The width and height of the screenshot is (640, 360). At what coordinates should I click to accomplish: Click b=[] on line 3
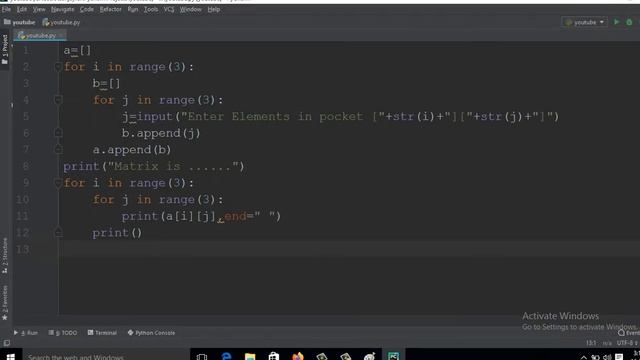(107, 83)
